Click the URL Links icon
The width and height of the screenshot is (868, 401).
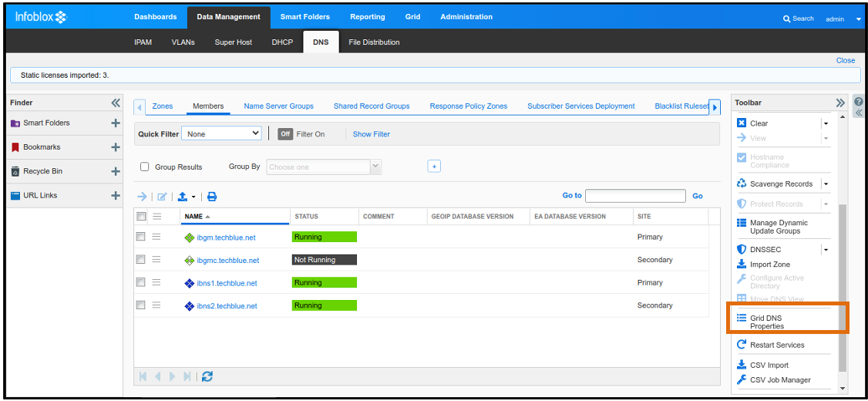pos(15,196)
